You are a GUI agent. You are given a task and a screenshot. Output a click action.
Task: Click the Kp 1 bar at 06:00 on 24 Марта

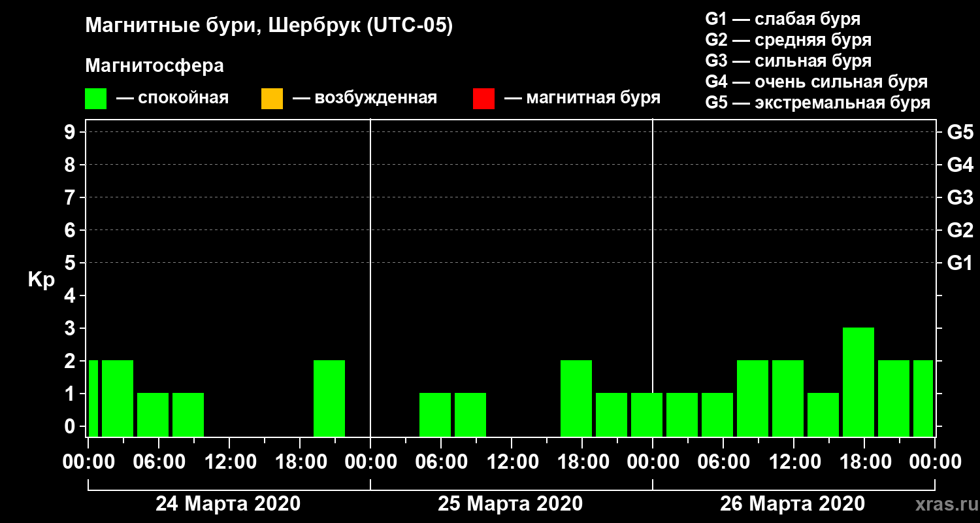point(153,414)
